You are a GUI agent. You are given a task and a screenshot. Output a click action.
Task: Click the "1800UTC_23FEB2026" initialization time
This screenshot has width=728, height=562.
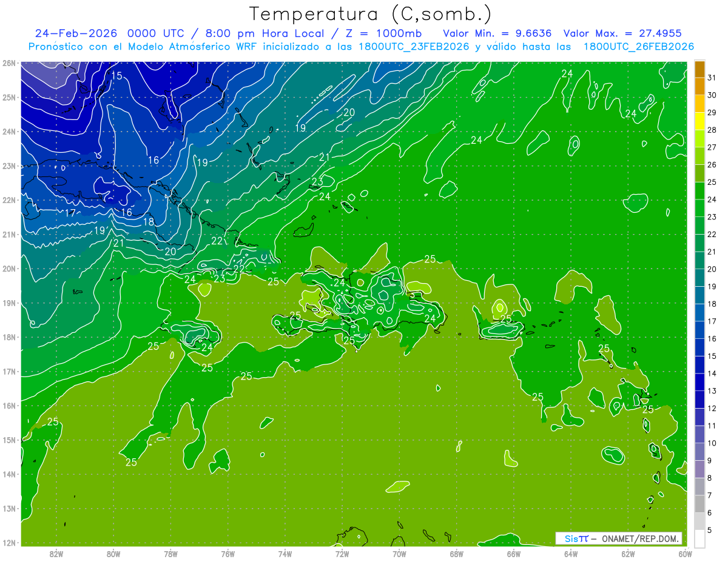coord(413,47)
